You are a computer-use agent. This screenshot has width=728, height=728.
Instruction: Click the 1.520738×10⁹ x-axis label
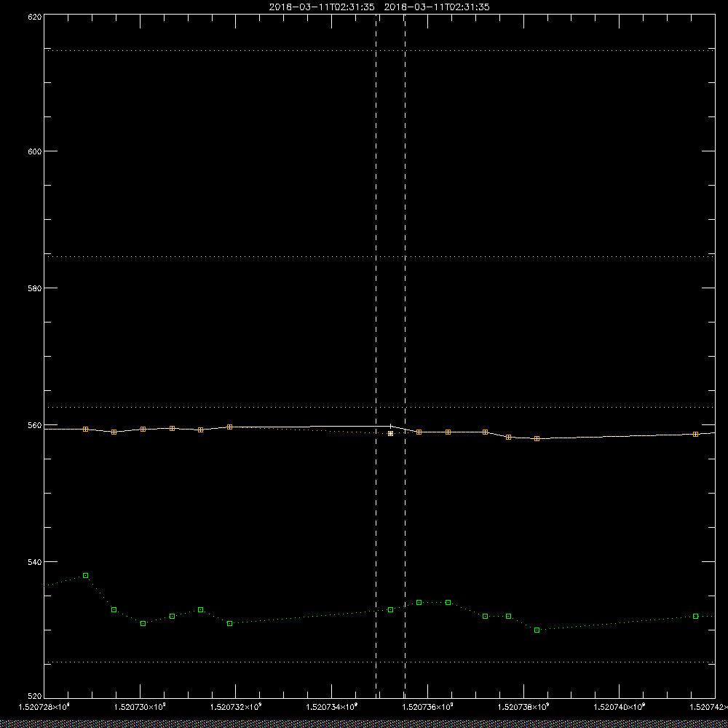tap(524, 707)
